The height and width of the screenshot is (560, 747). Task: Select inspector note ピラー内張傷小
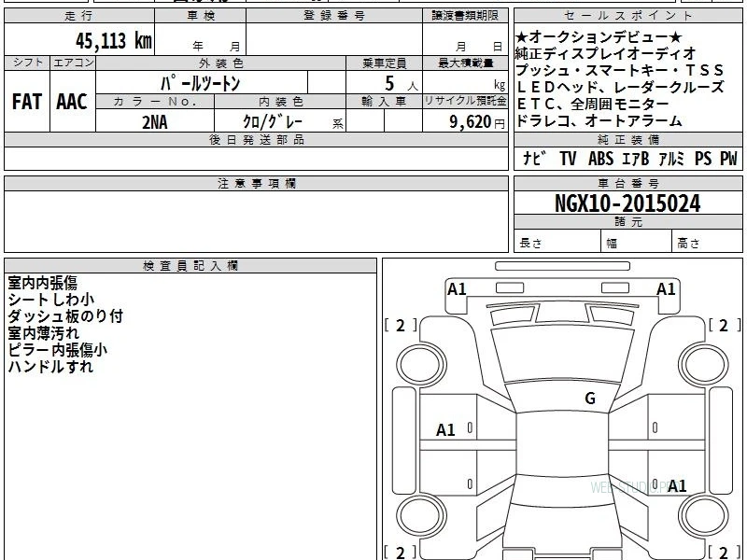58,350
